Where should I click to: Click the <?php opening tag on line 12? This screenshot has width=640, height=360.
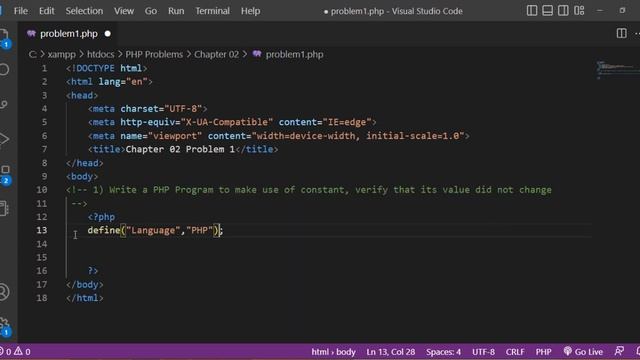pos(101,217)
